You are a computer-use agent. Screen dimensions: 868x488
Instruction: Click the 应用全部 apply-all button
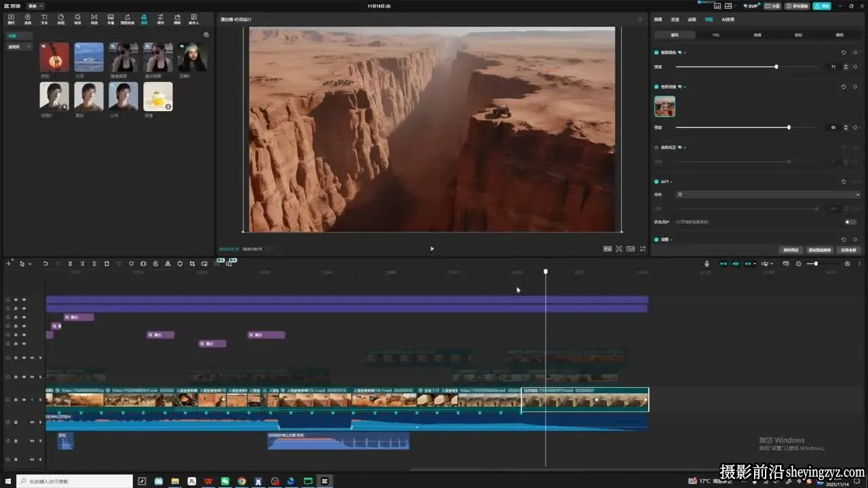coord(848,250)
